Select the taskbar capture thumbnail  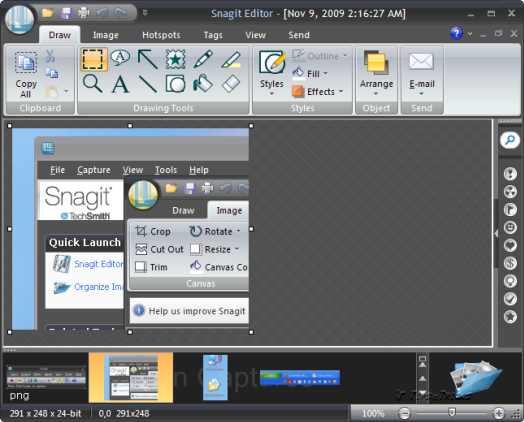tap(300, 378)
